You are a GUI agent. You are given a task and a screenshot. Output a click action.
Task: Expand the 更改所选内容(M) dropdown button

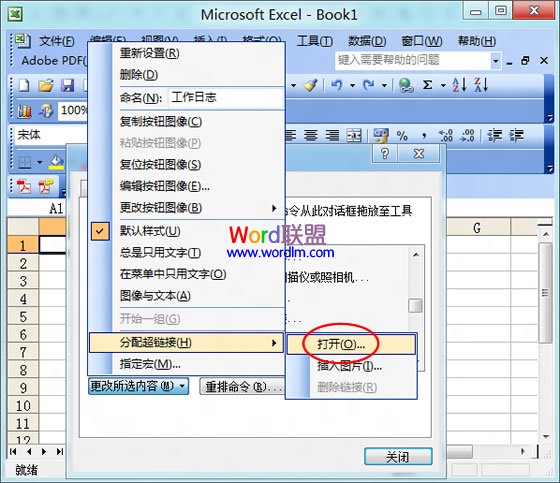[x=139, y=386]
